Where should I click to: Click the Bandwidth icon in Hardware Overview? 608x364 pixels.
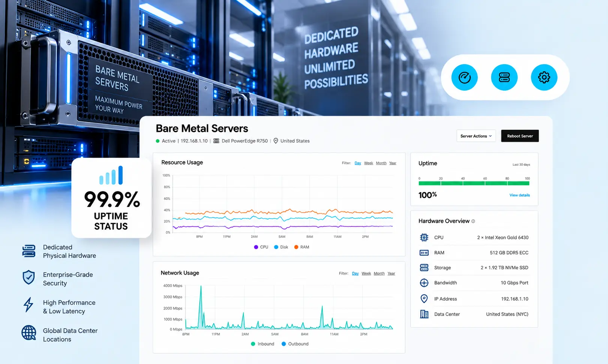(424, 283)
